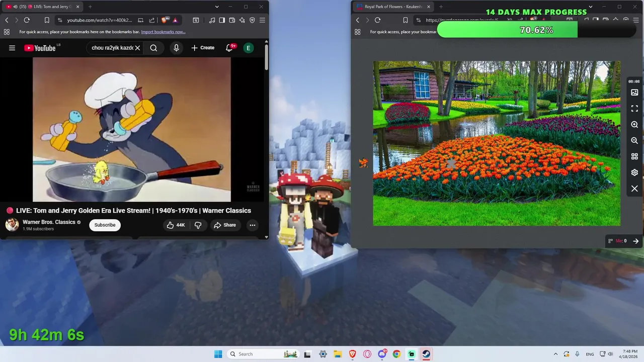
Task: Reload the puzzle page
Action: point(377,20)
